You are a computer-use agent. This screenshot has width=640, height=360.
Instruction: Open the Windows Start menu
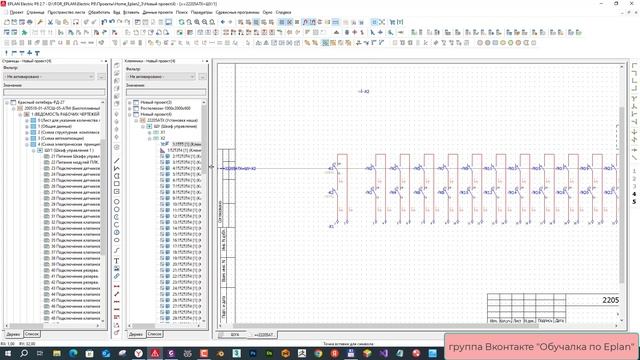7,353
